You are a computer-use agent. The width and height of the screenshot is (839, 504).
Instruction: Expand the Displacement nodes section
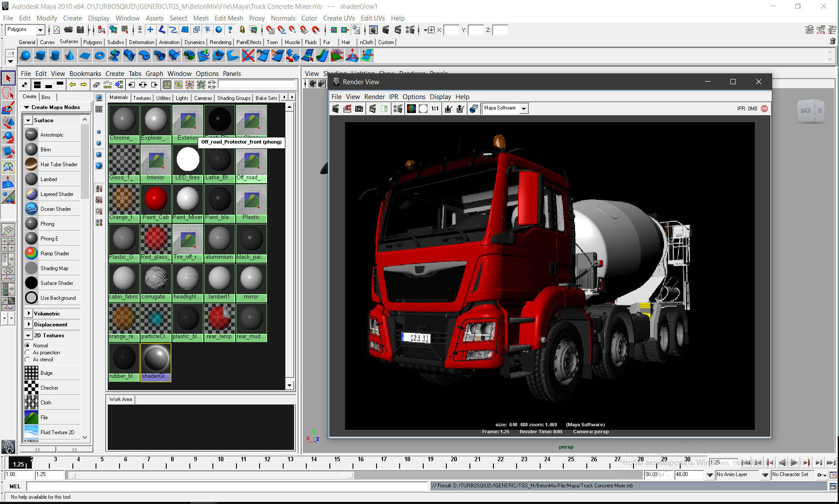coord(28,324)
